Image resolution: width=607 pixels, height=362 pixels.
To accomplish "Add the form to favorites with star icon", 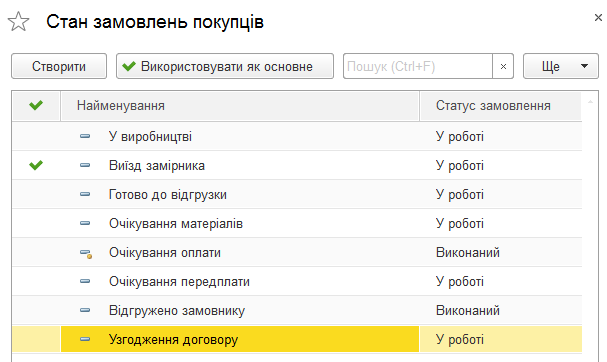I will point(18,22).
